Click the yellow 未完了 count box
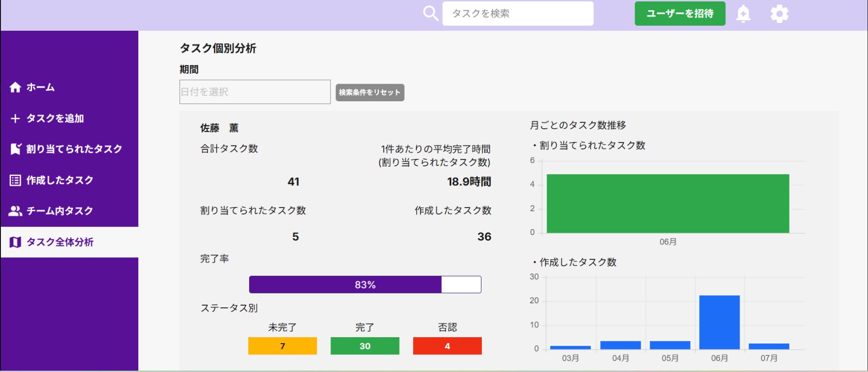868x372 pixels. coord(283,346)
